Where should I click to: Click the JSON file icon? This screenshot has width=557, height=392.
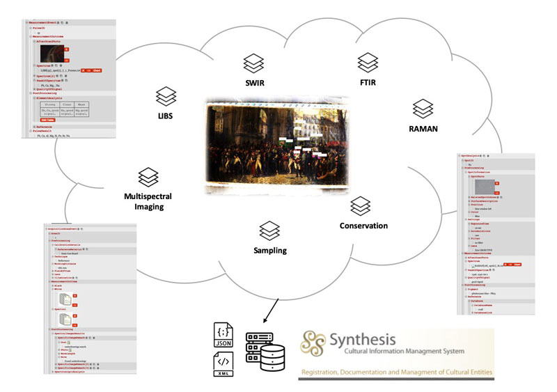223,334
